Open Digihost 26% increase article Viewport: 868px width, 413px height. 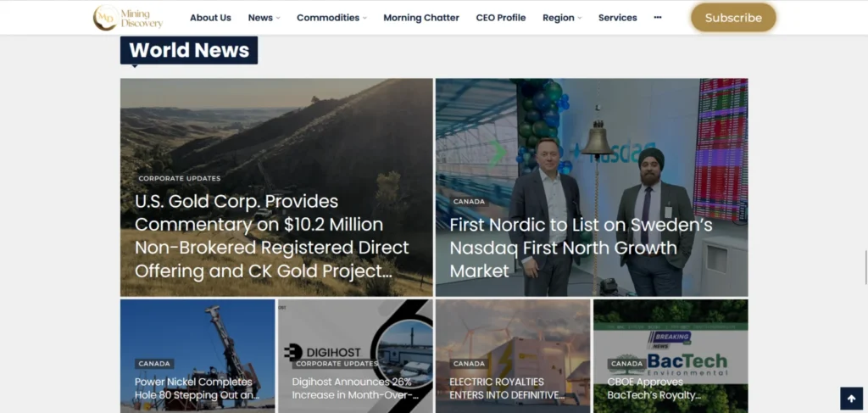point(355,388)
